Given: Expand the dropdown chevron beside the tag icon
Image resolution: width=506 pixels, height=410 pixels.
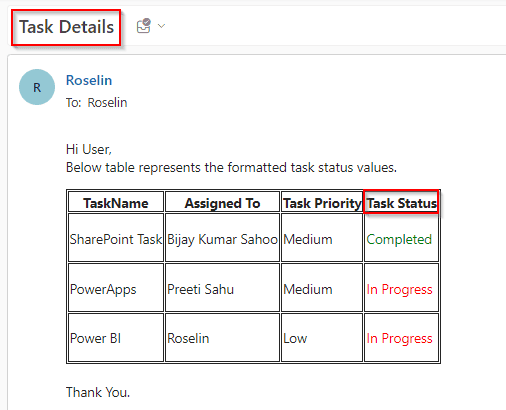Looking at the screenshot, I should (x=161, y=26).
